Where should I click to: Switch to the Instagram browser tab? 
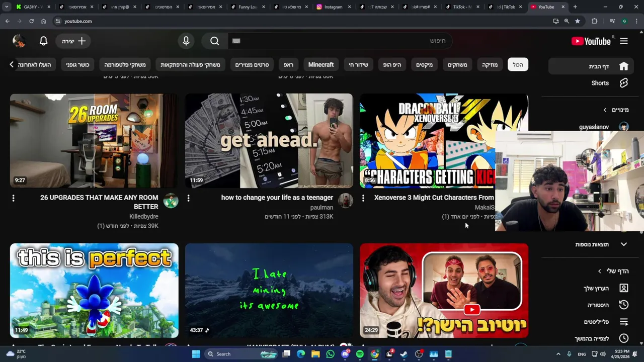click(x=333, y=7)
